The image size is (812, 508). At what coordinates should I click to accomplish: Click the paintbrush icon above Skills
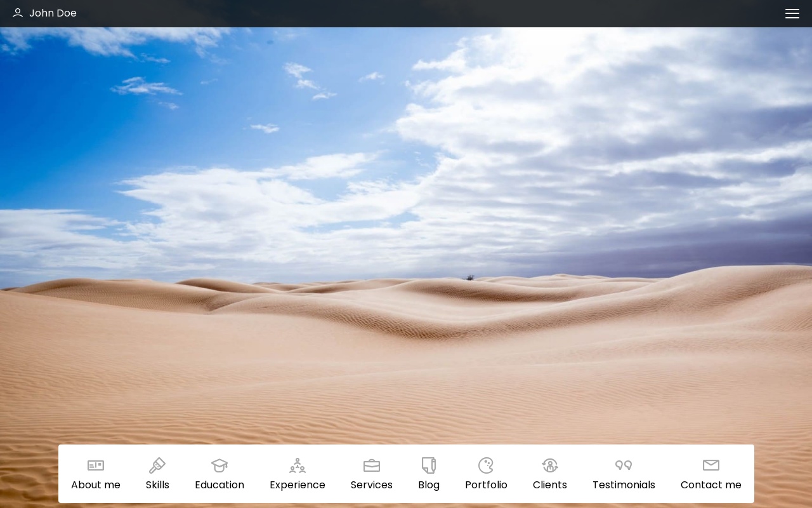click(x=157, y=465)
